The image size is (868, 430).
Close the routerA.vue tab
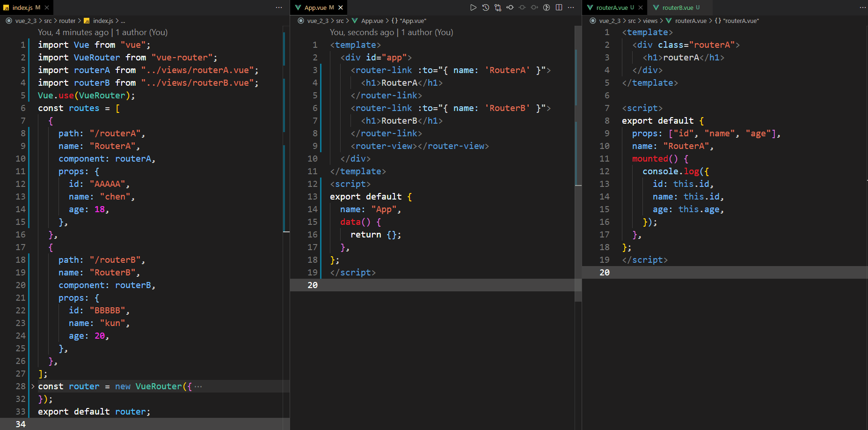[641, 7]
